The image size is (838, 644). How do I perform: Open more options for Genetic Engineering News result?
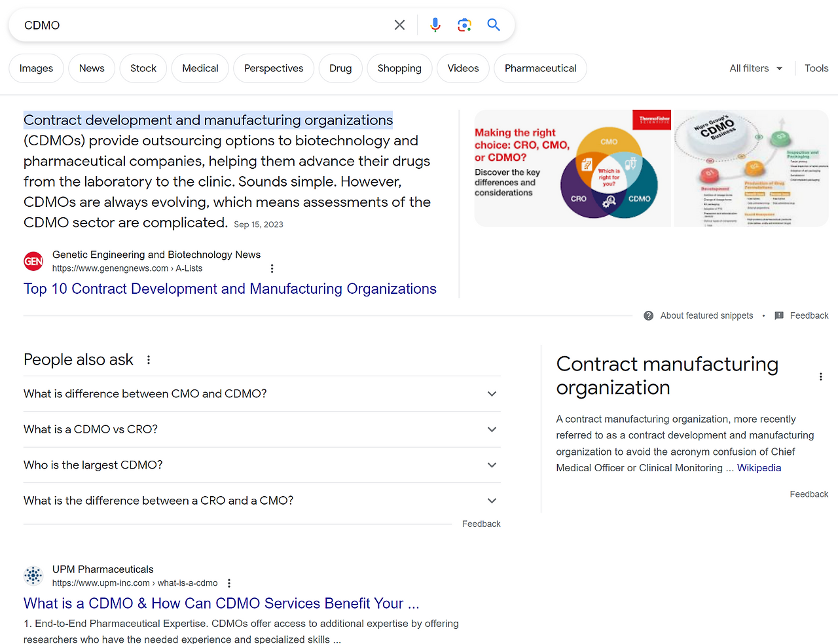pyautogui.click(x=272, y=268)
